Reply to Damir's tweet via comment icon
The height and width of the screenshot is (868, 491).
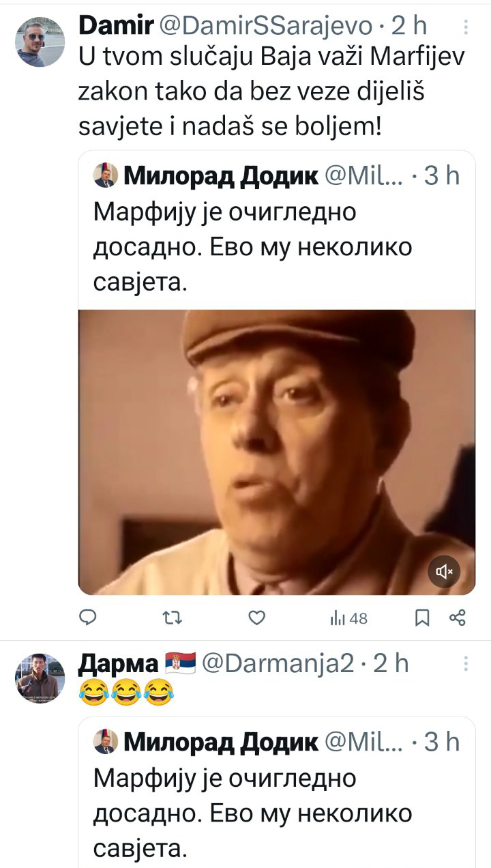point(88,618)
